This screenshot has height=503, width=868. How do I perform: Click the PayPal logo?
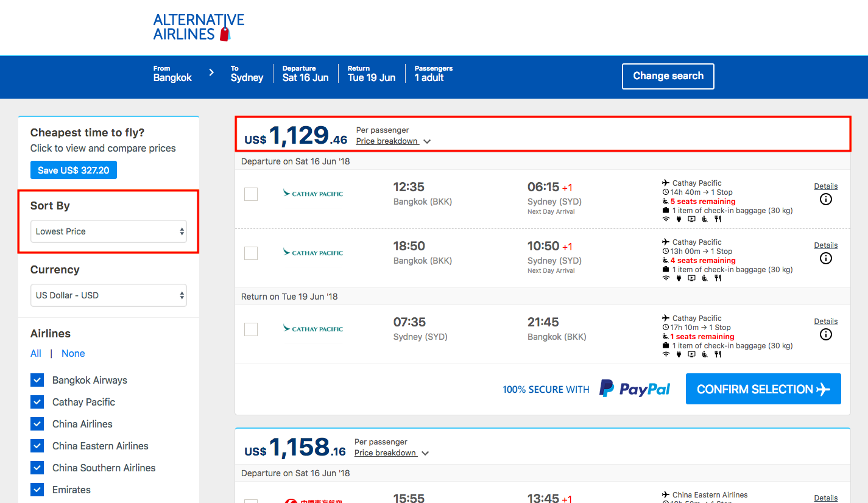pos(634,389)
